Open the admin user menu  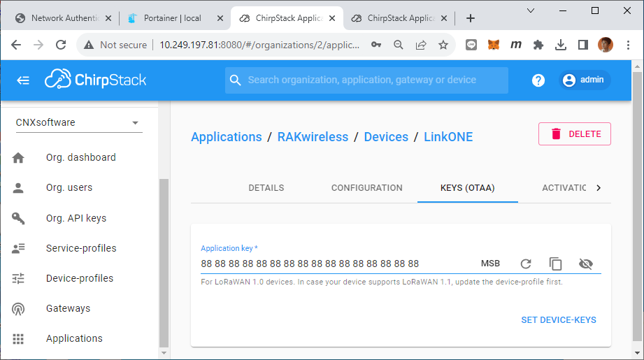click(x=585, y=80)
